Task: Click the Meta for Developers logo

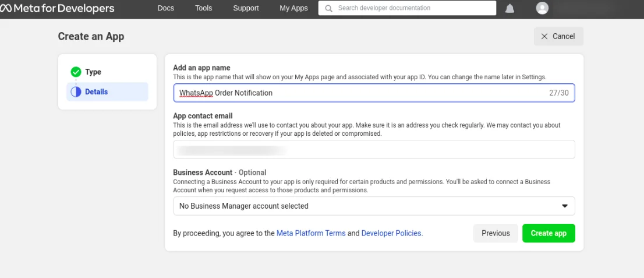Action: (57, 8)
